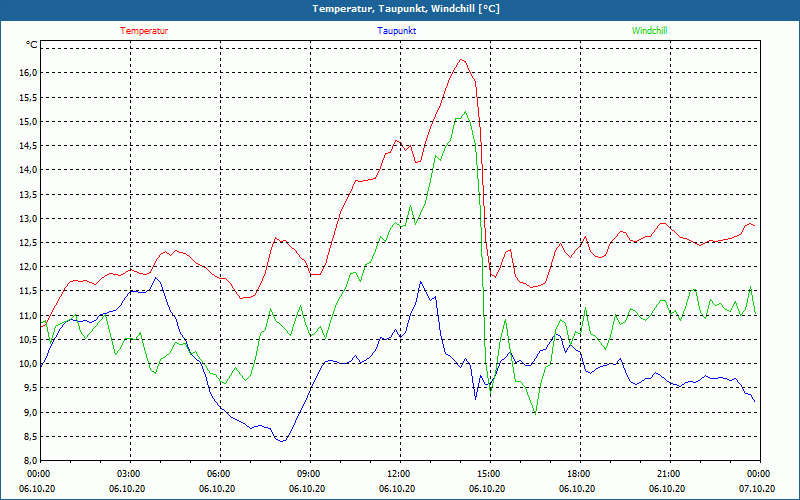Click the red Temperatur legend label
The width and height of the screenshot is (800, 500).
click(x=144, y=31)
